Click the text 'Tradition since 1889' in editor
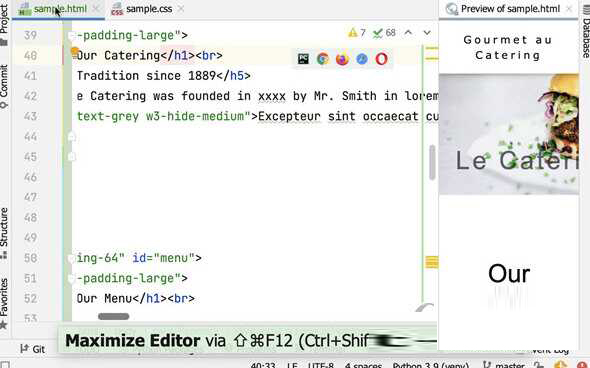 pyautogui.click(x=146, y=76)
